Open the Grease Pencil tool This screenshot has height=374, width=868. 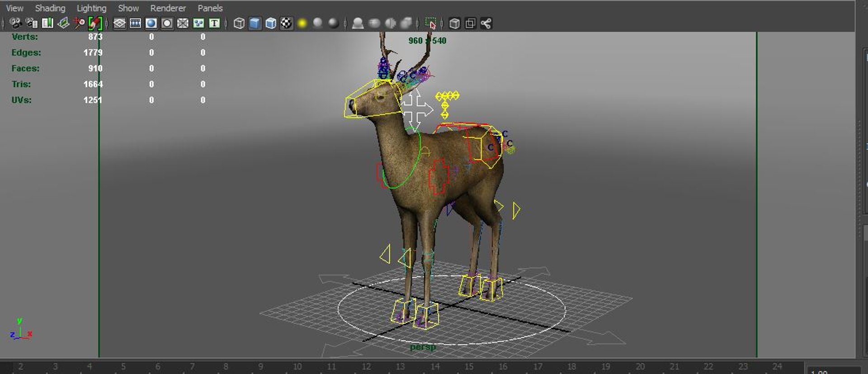(95, 23)
